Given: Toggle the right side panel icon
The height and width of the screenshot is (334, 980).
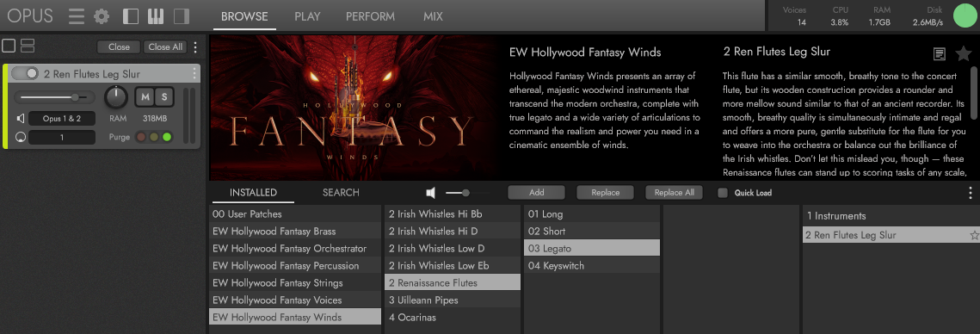Looking at the screenshot, I should pos(182,16).
